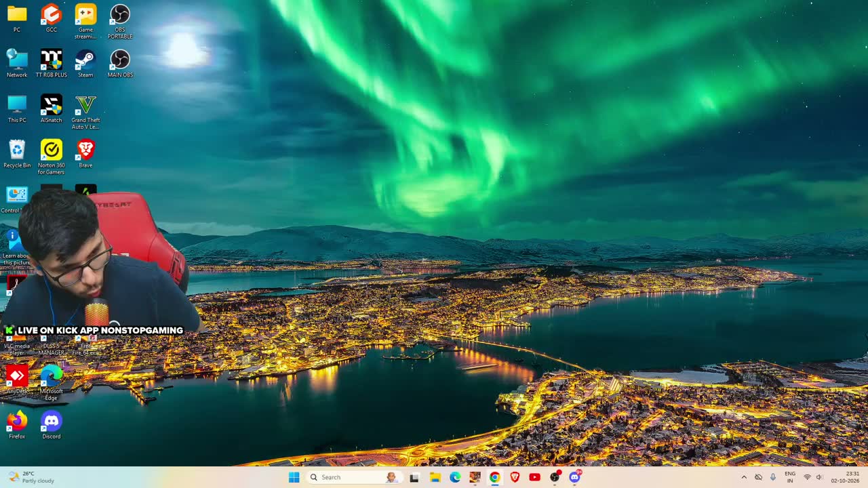The width and height of the screenshot is (868, 488).
Task: Open the clock and date panel
Action: point(846,477)
